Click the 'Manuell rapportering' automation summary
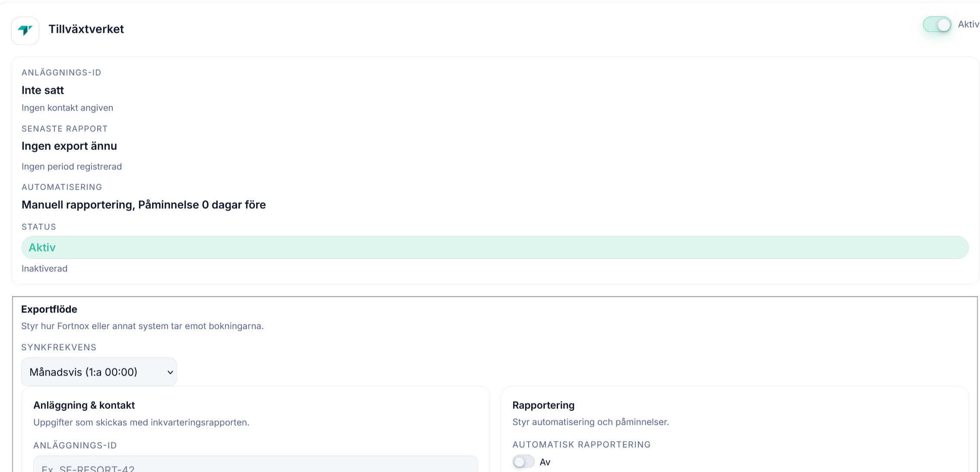The width and height of the screenshot is (980, 472). (143, 204)
